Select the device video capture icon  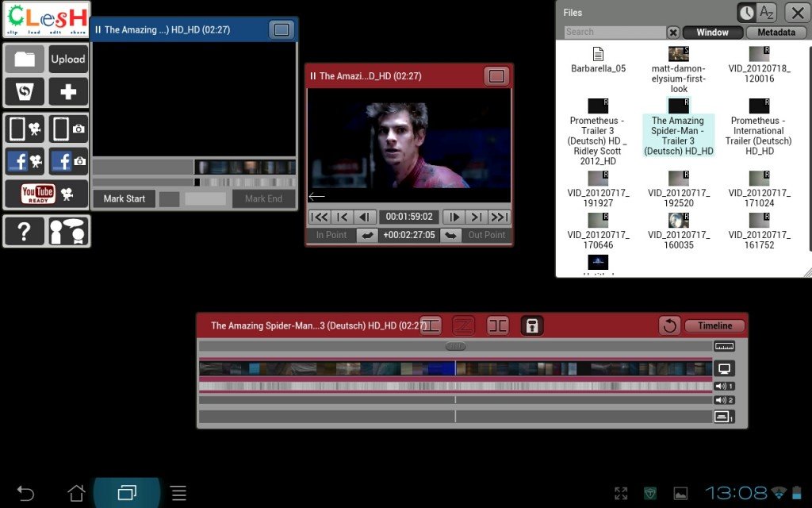(x=25, y=129)
